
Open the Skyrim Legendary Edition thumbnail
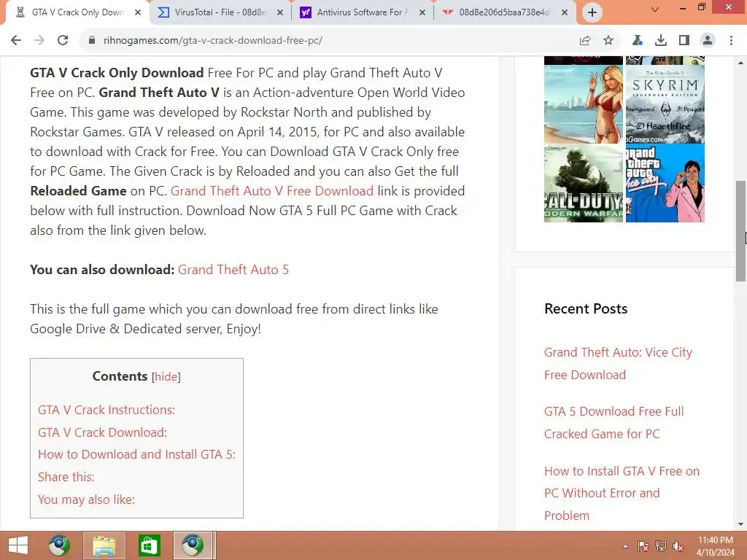665,104
